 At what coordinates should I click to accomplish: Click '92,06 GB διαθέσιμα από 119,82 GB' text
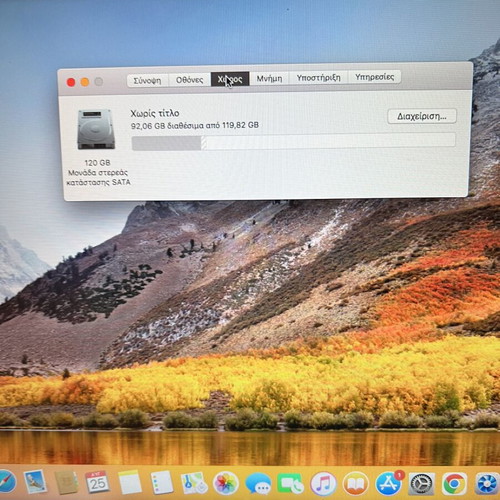click(195, 125)
